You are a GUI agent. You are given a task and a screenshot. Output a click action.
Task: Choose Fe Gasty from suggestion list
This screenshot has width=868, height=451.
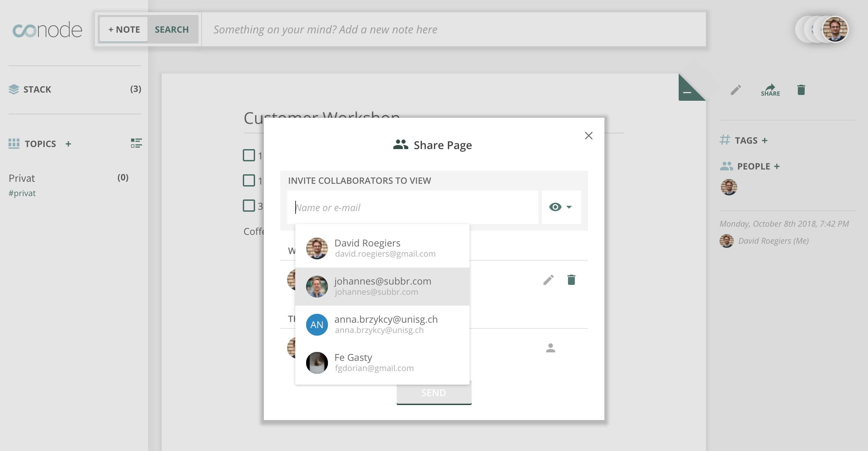(x=382, y=363)
